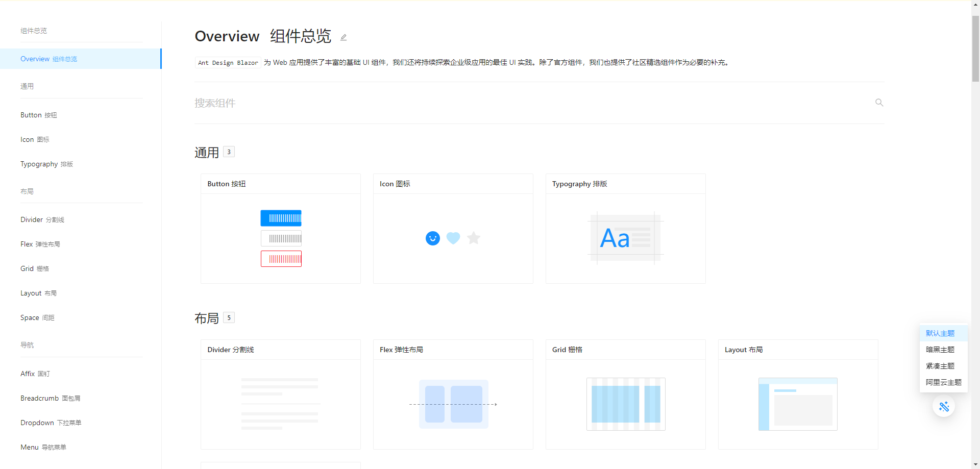Image resolution: width=980 pixels, height=469 pixels.
Task: Click the page vertical scrollbar thumb
Action: (x=975, y=48)
